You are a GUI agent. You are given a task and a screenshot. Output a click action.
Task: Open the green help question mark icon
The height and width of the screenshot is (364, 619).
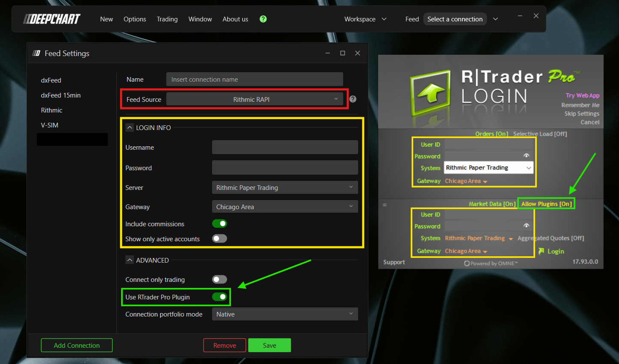(x=263, y=19)
